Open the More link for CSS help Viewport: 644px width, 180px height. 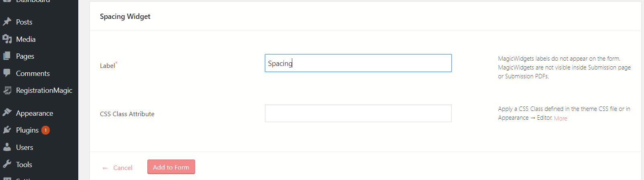[560, 119]
